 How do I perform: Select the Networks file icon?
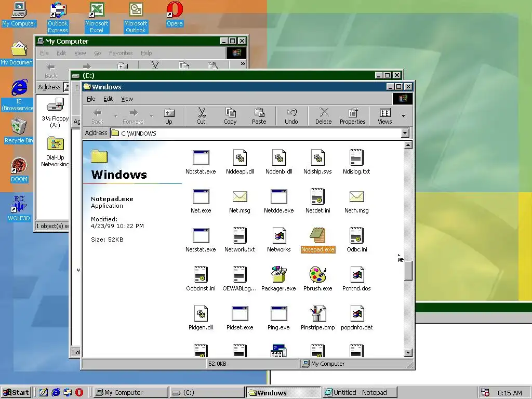click(x=279, y=235)
